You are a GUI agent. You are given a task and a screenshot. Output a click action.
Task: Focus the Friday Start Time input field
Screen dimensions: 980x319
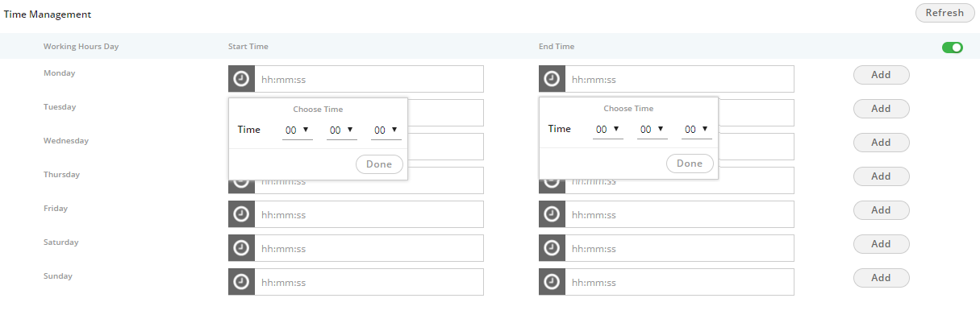click(369, 214)
